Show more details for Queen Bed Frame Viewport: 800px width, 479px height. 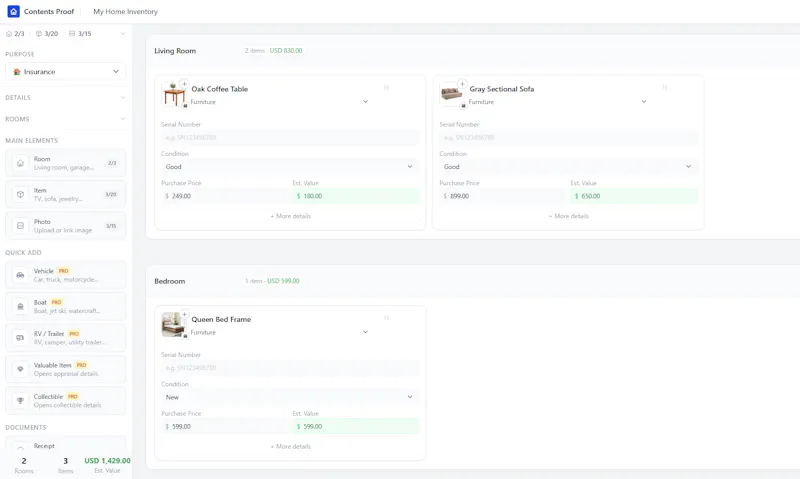(290, 446)
